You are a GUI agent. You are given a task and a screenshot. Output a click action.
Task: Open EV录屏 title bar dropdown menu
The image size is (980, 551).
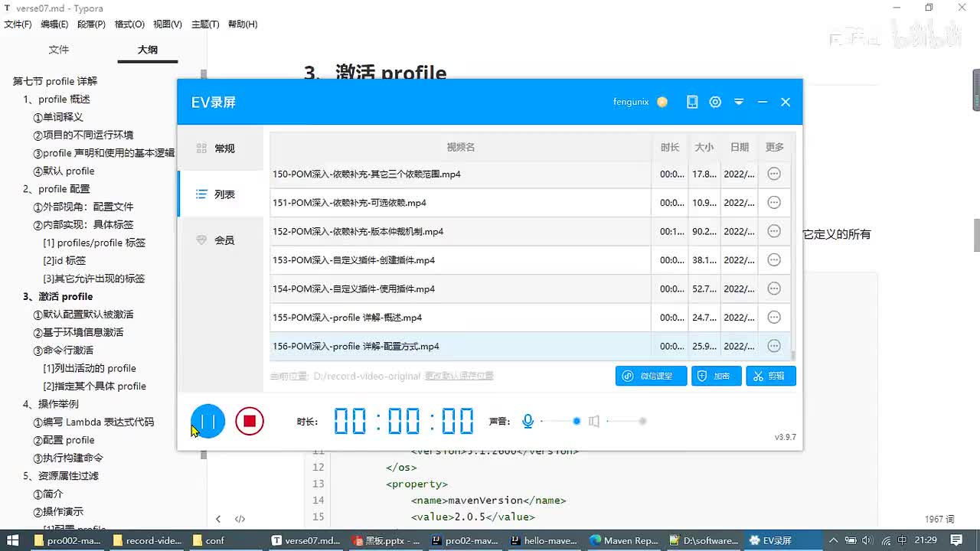(x=739, y=102)
